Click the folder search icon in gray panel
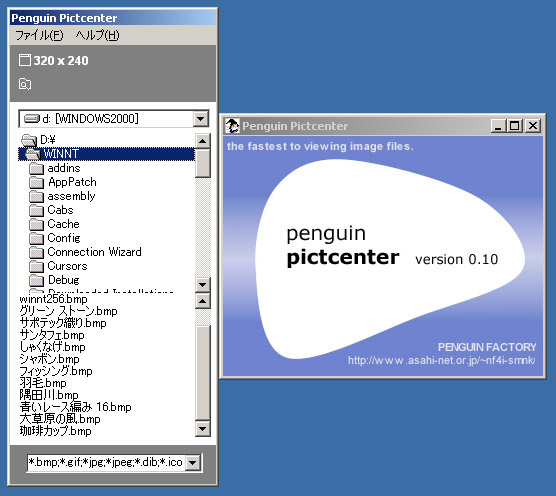556x496 pixels. [x=24, y=84]
